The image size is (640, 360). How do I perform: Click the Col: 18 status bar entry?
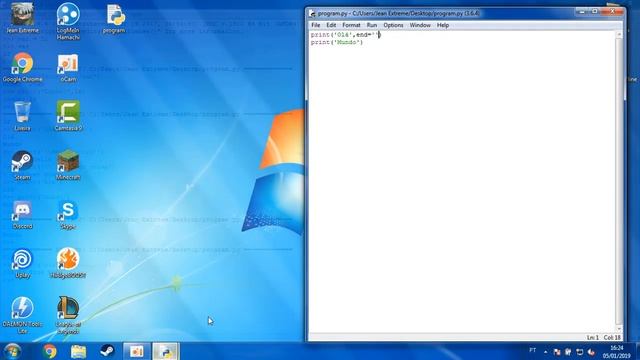coord(612,338)
